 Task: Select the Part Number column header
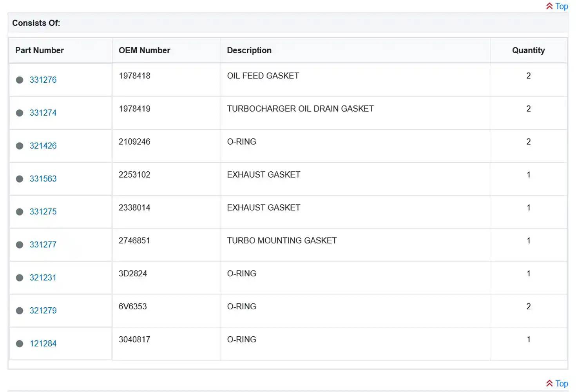[40, 50]
